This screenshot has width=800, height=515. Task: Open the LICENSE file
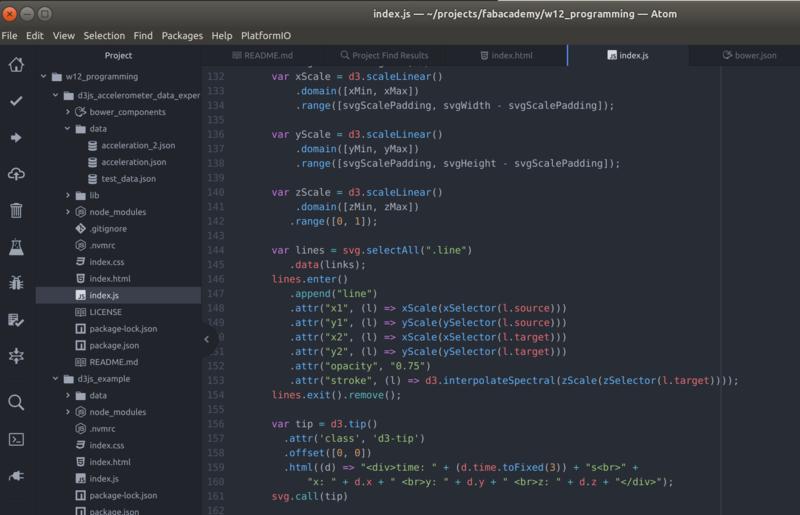(105, 312)
